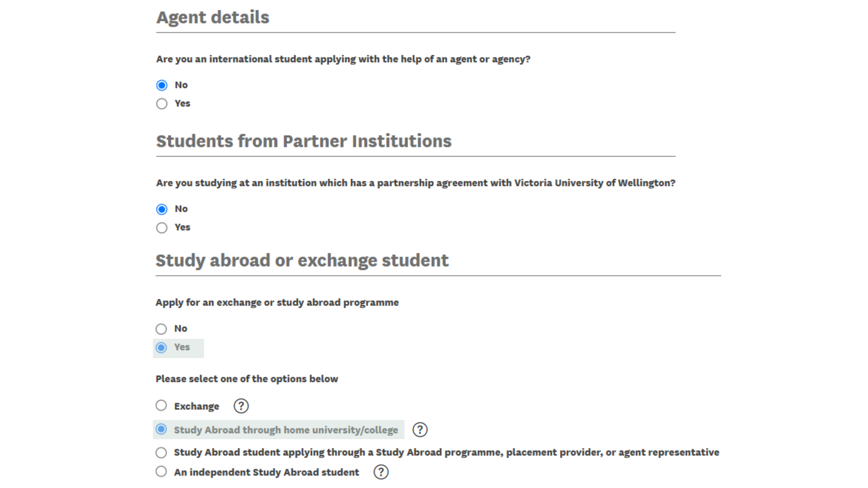The image size is (868, 488).
Task: Select No for applying through an agent
Action: [x=162, y=85]
